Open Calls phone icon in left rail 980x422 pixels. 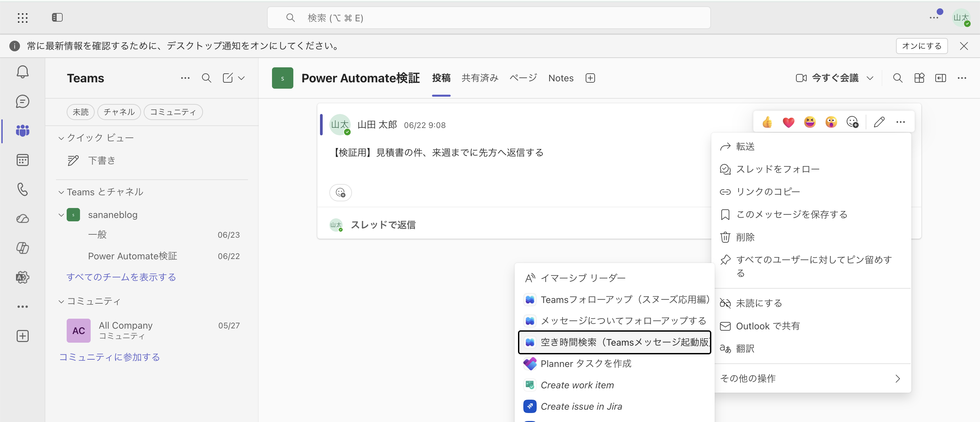[22, 189]
